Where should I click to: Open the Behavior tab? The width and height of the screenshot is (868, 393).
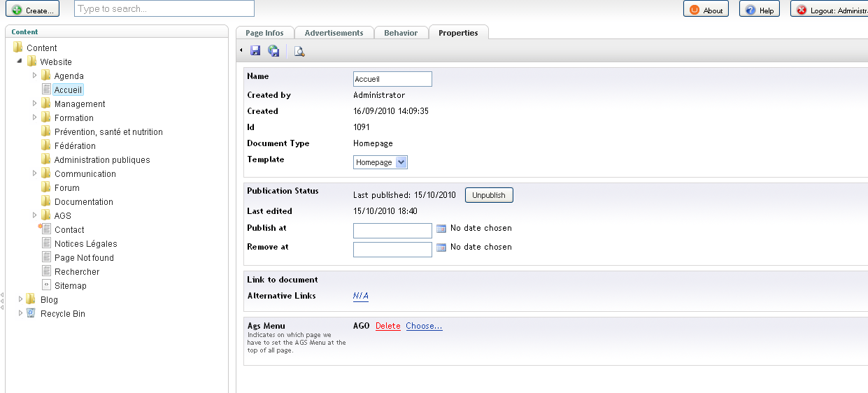click(x=401, y=33)
